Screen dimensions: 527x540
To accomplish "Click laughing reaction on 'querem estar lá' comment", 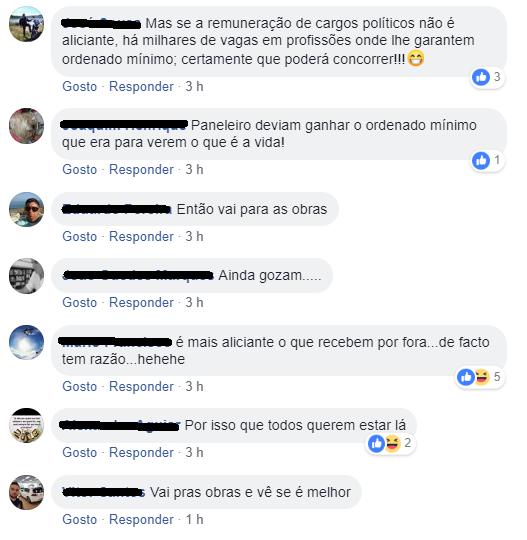I will click(393, 443).
